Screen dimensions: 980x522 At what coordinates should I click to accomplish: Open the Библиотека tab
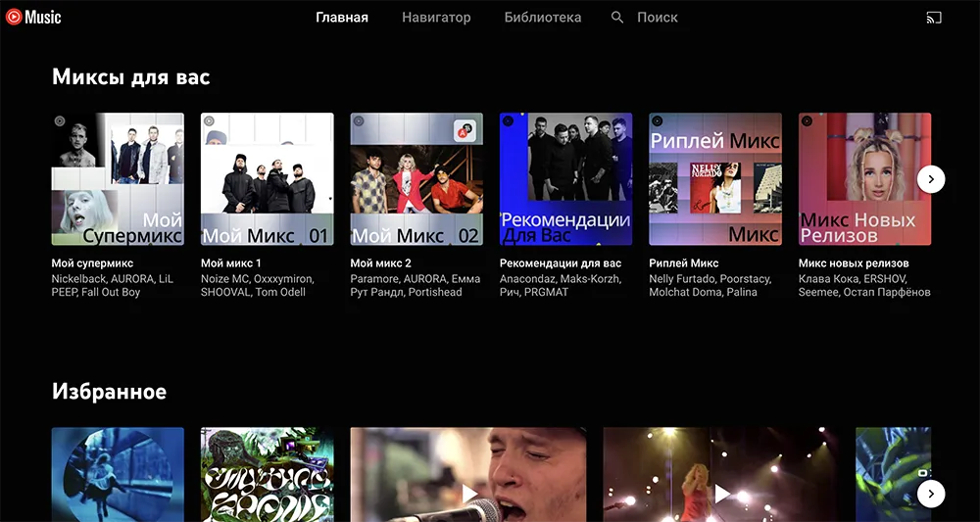[543, 18]
